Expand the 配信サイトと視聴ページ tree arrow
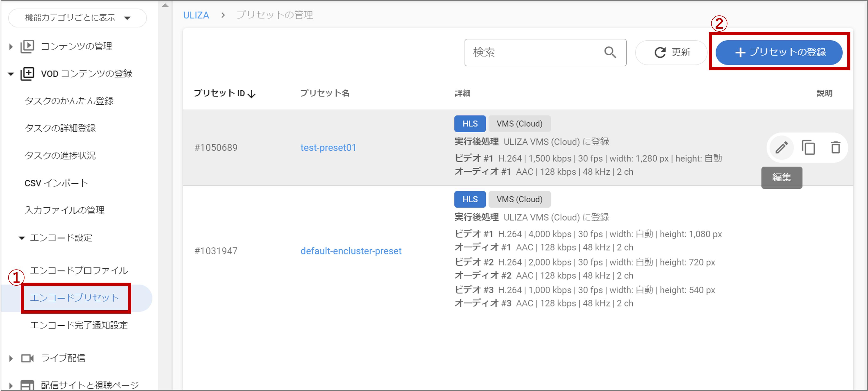The width and height of the screenshot is (868, 391). click(x=11, y=386)
